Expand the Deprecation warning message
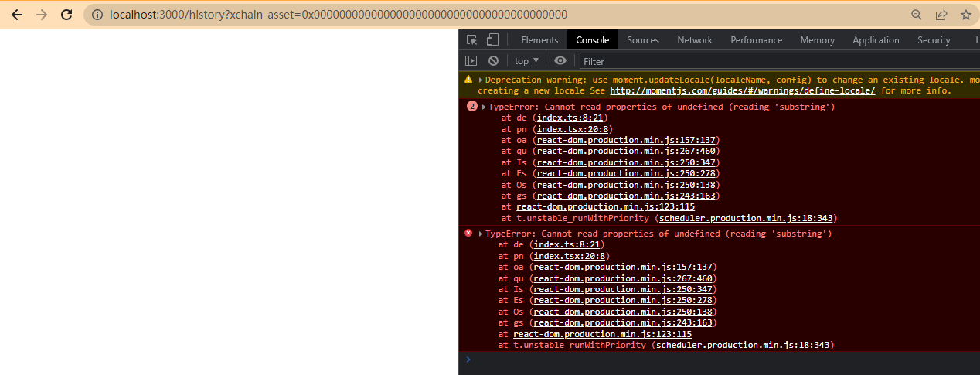 pyautogui.click(x=481, y=80)
